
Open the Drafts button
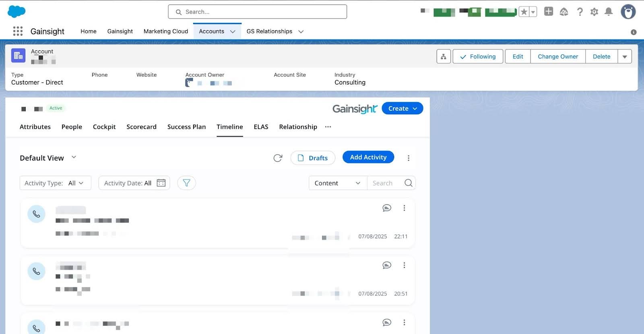(x=313, y=158)
